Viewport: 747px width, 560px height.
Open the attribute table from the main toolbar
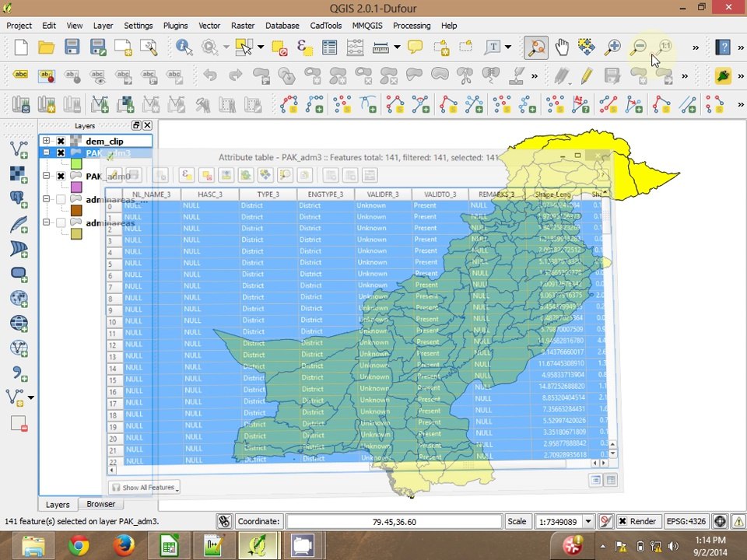(x=329, y=47)
